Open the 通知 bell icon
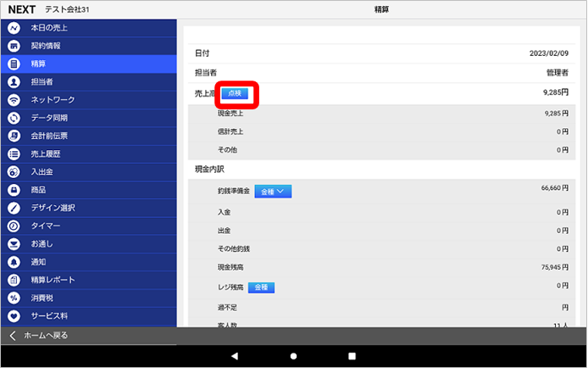 tap(14, 262)
